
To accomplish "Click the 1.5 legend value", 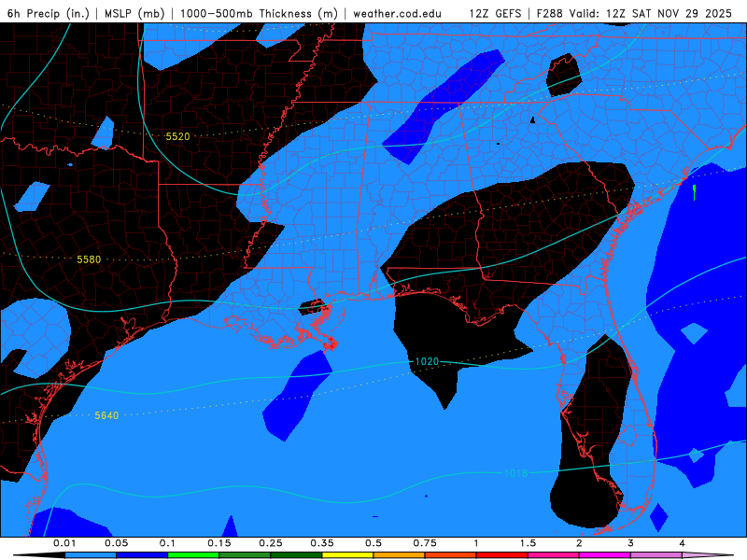I will pyautogui.click(x=528, y=543).
